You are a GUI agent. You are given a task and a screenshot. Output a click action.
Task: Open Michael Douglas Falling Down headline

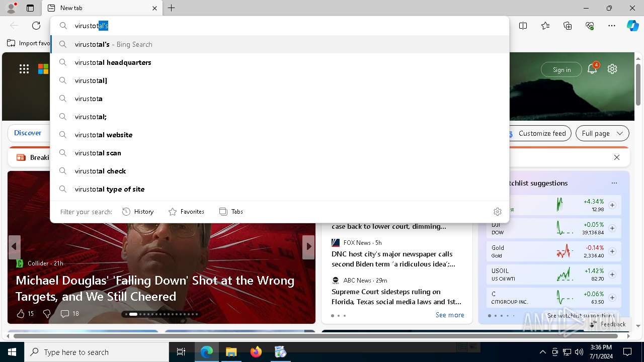(x=155, y=288)
